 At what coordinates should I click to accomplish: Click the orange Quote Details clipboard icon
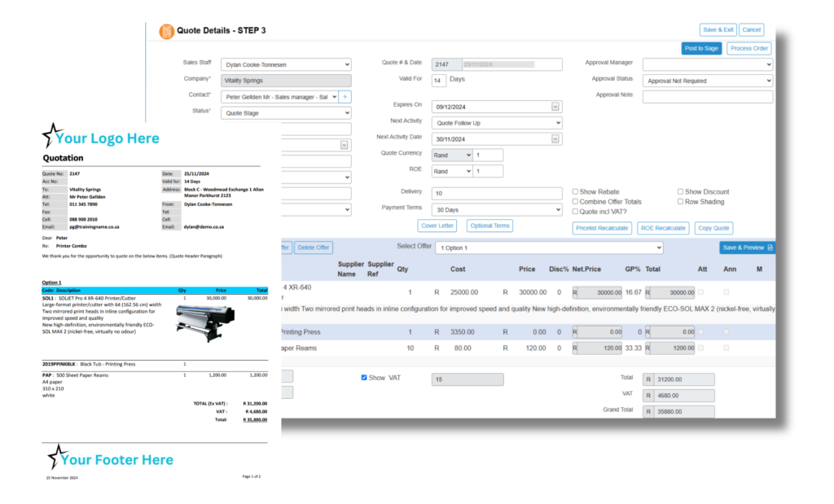pos(166,32)
